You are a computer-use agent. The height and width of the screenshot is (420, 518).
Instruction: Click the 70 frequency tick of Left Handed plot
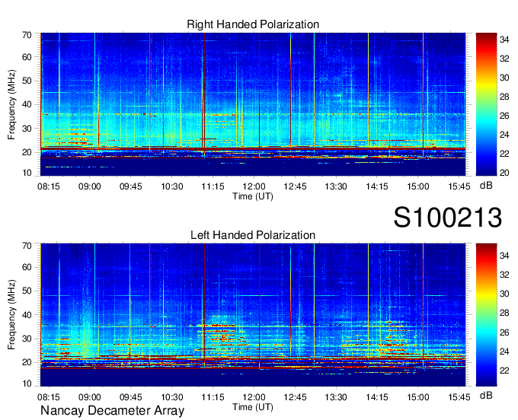coord(27,246)
